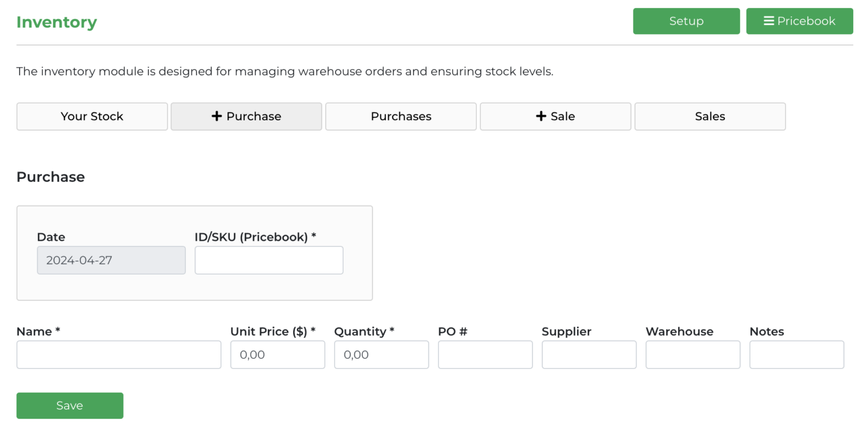
Task: Focus the Quantity input box
Action: 381,354
